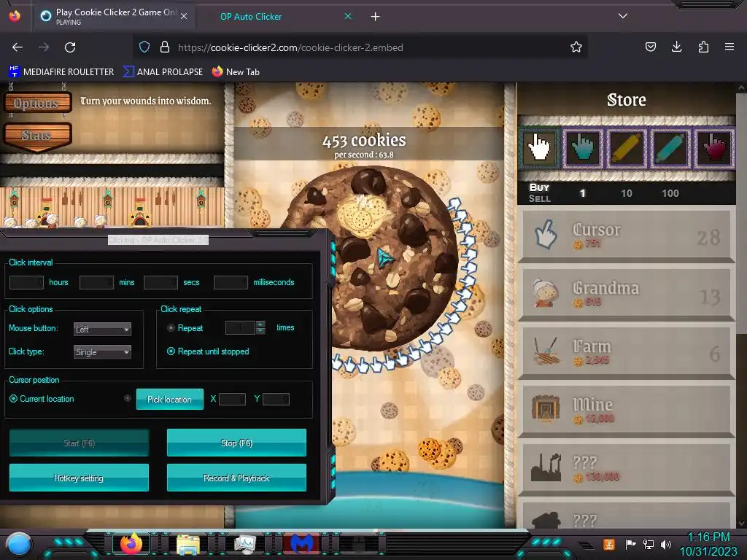
Task: Click the Start orb on taskbar
Action: [19, 543]
